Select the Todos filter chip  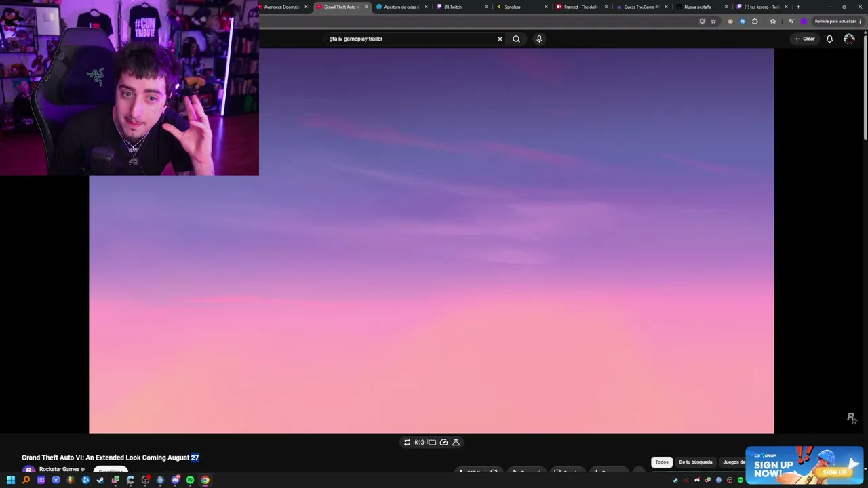[x=662, y=462]
